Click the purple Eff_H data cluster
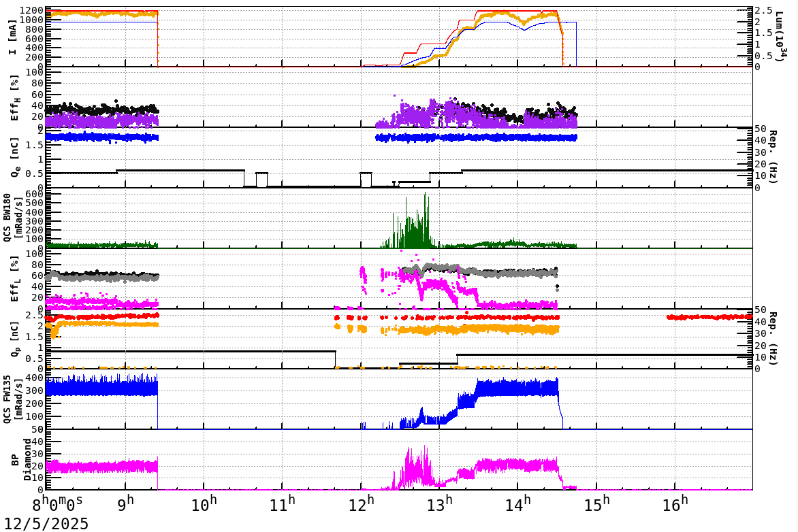 422,112
